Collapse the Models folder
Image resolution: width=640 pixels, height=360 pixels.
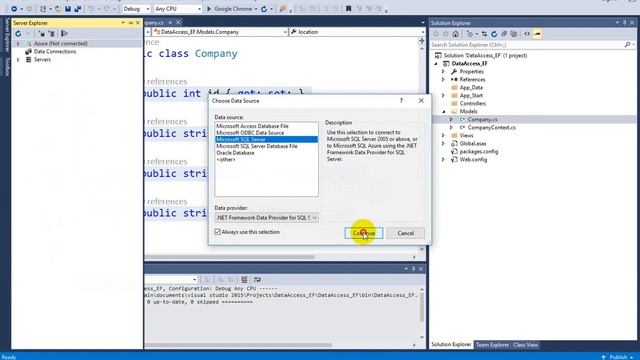pos(444,111)
